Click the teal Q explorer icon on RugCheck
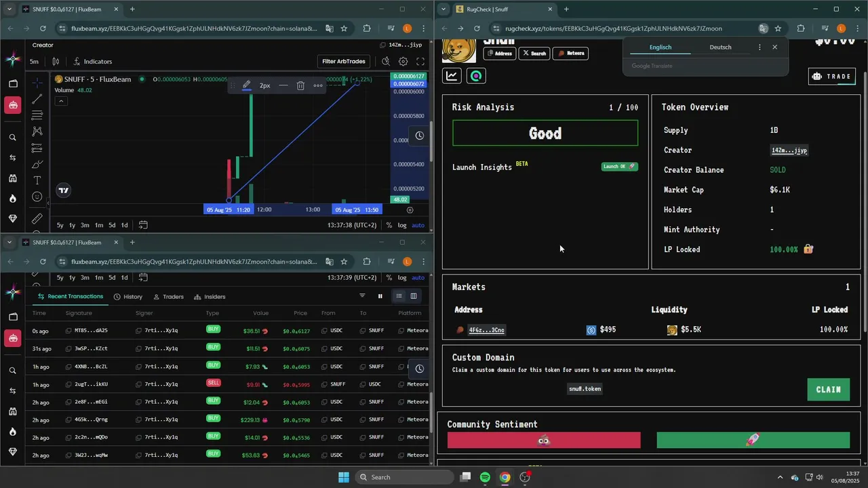The image size is (868, 488). (476, 76)
